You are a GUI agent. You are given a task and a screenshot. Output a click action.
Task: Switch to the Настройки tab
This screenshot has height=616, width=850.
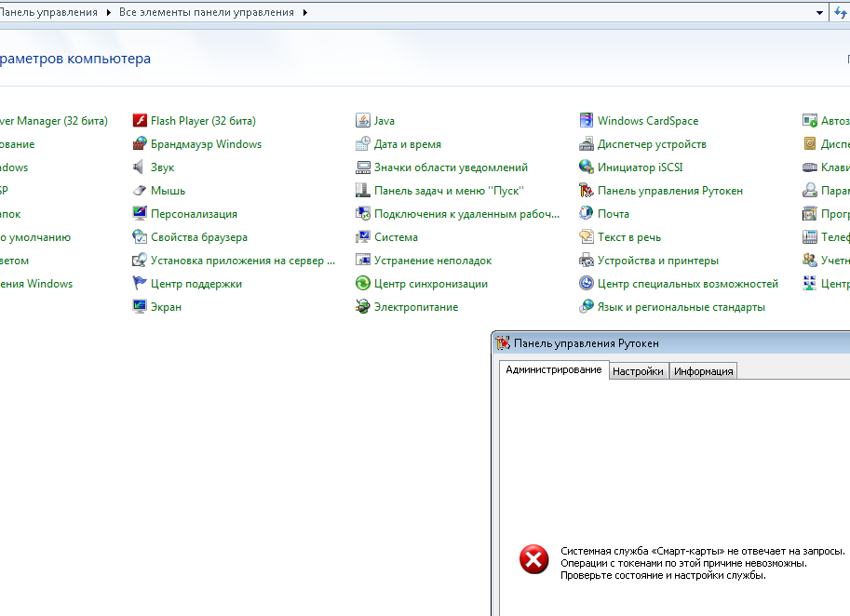pyautogui.click(x=638, y=371)
